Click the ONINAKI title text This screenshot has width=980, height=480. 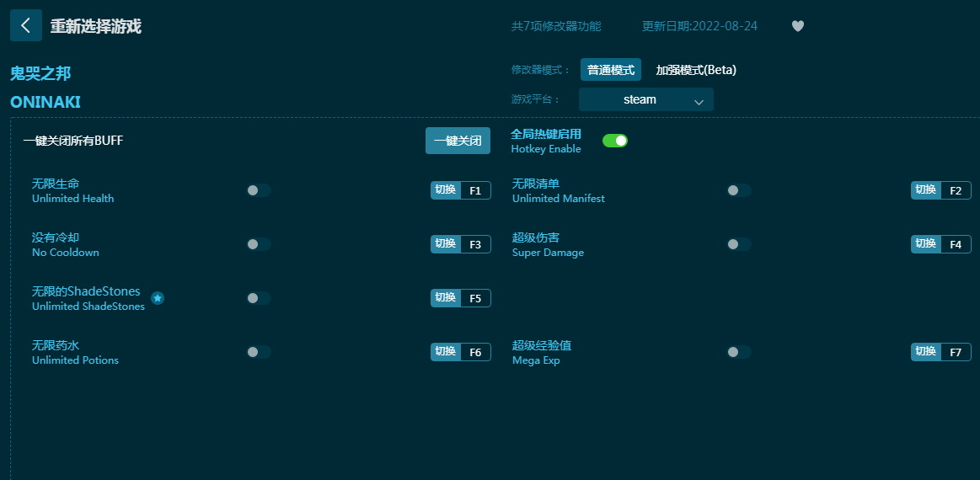click(46, 103)
